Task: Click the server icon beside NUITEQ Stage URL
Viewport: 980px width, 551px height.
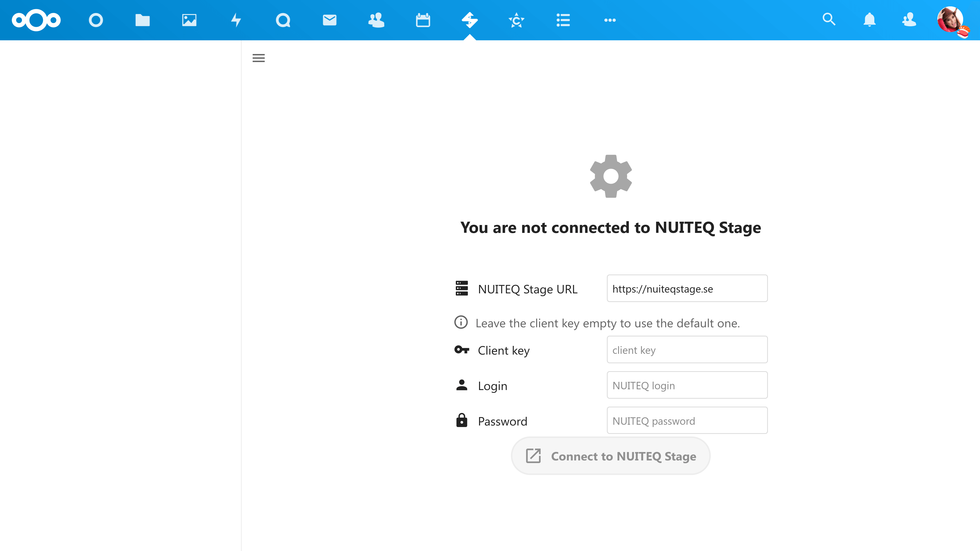Action: coord(462,289)
